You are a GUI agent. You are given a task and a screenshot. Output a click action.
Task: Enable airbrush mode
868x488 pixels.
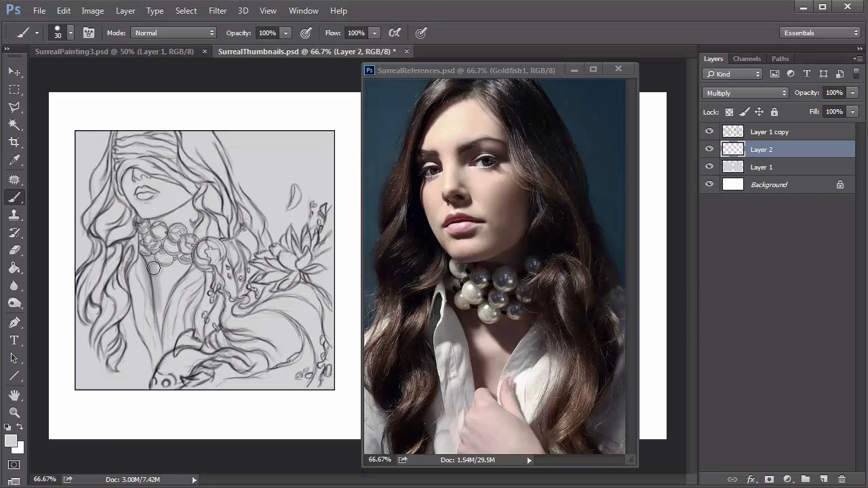(395, 33)
